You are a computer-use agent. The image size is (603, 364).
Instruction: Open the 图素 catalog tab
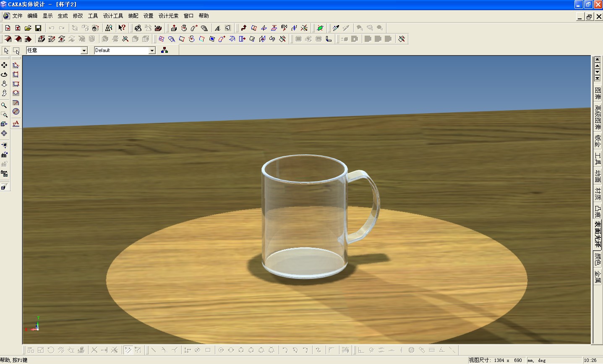click(x=598, y=94)
